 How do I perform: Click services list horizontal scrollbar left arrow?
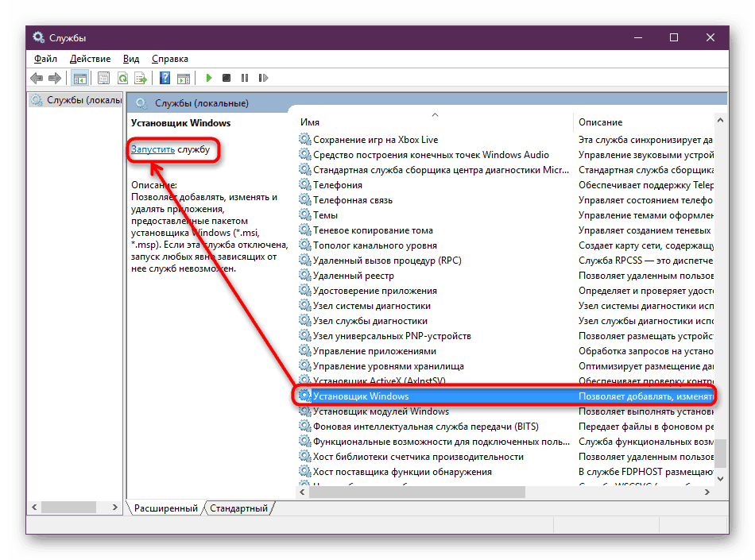(302, 492)
